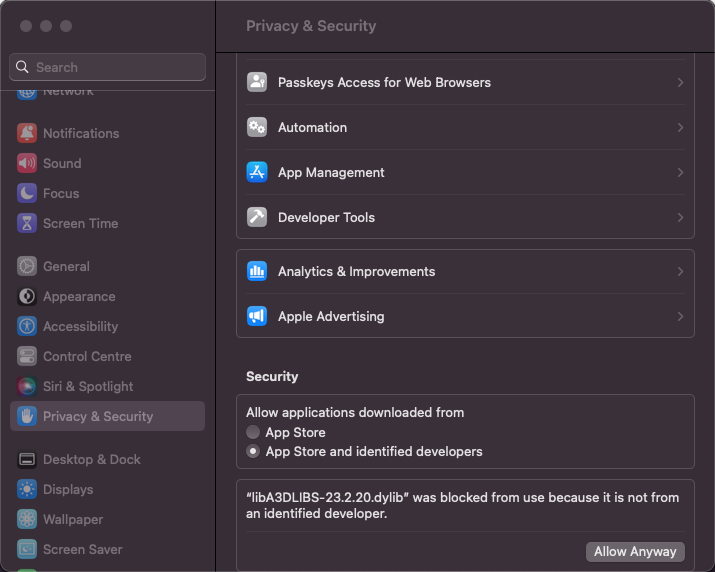Open the Screen Time settings pane
Viewport: 715px width, 572px height.
[x=80, y=223]
